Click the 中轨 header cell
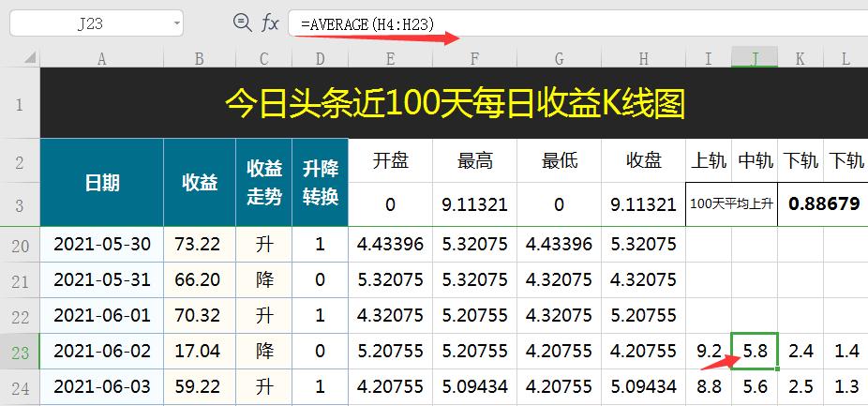 pos(755,160)
